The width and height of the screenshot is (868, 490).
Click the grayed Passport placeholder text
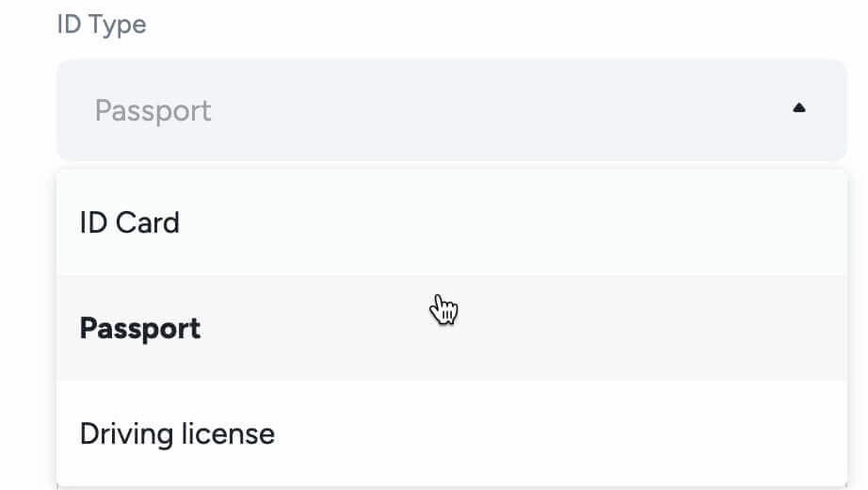(153, 111)
